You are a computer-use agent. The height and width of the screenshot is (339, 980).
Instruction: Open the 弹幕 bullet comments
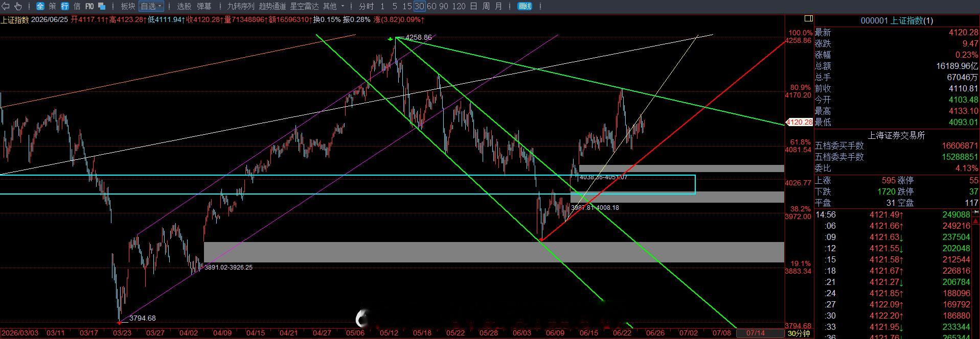[204, 6]
